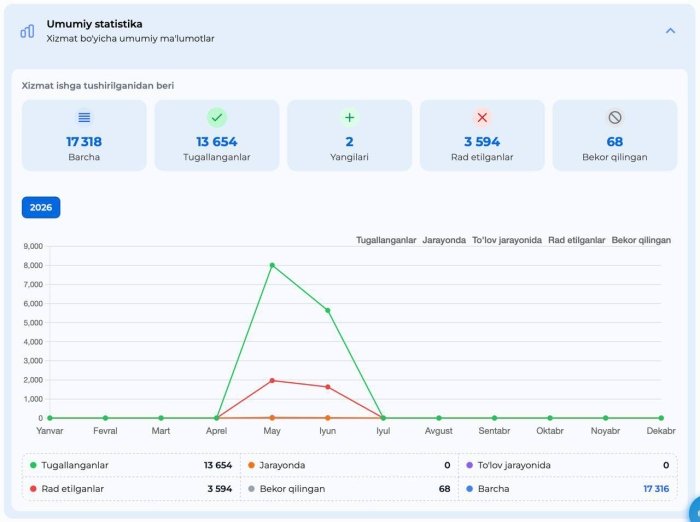Click the green Tugallanganlar color dot
Image resolution: width=700 pixels, height=522 pixels.
click(x=33, y=465)
